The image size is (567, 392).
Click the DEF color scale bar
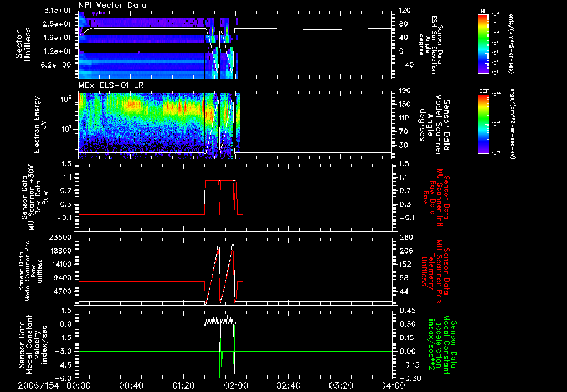[483, 124]
